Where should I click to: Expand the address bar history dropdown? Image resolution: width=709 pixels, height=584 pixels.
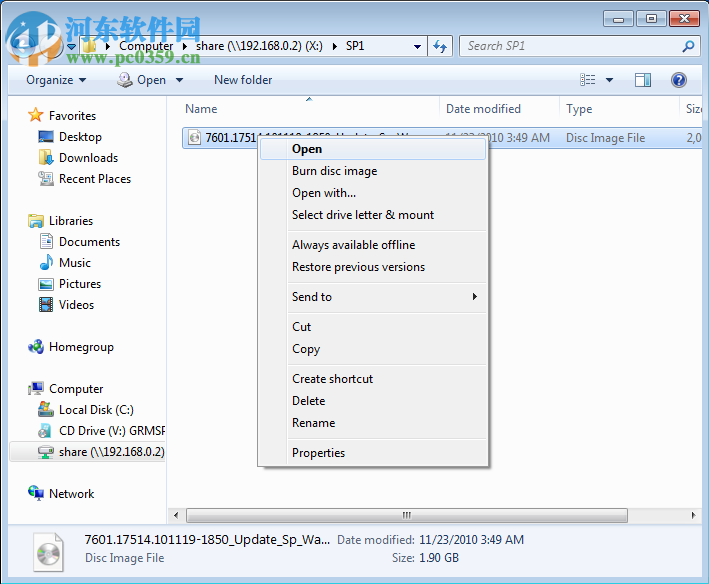point(417,46)
